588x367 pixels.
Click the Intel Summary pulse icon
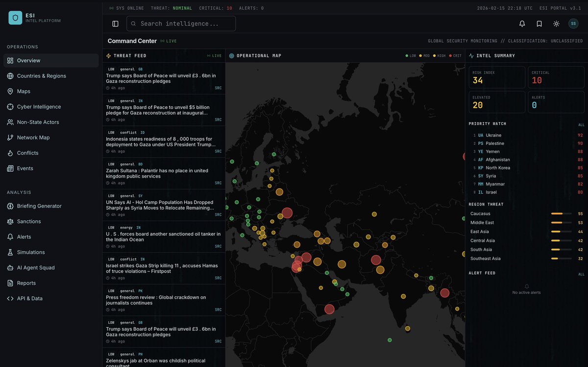pos(471,56)
